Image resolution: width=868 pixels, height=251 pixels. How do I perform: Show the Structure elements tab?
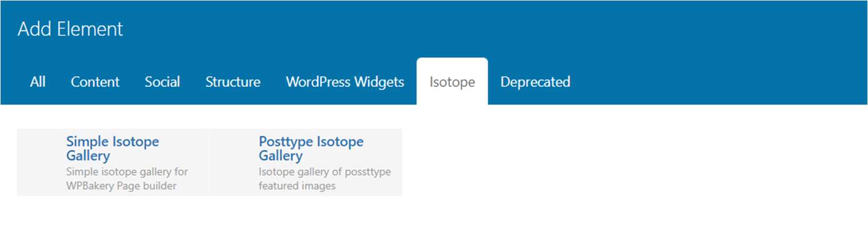[233, 82]
